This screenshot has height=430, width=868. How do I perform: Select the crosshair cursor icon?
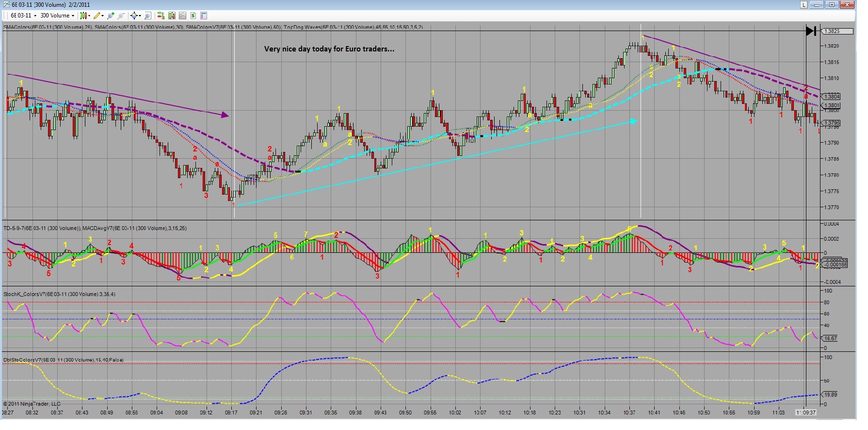click(133, 16)
